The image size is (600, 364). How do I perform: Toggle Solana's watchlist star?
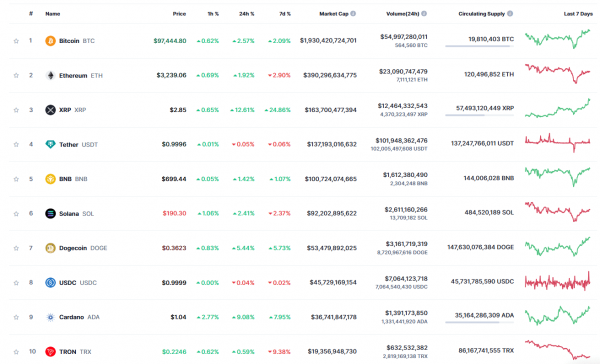16,214
